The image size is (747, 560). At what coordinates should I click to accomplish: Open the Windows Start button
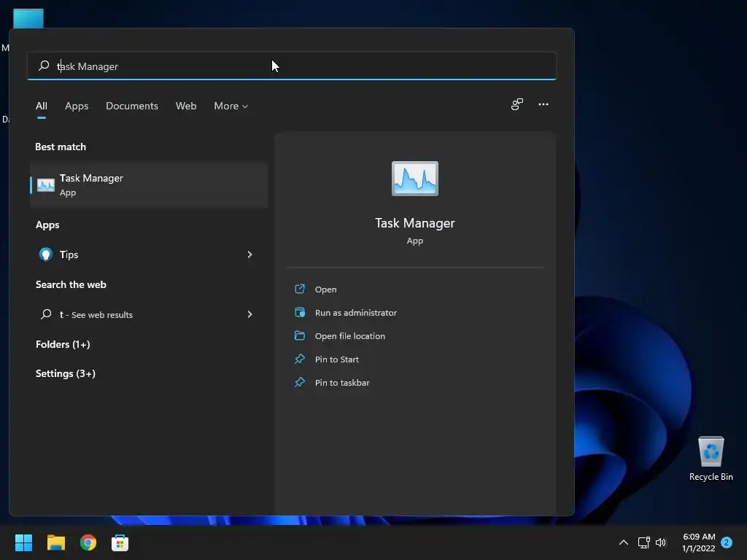pos(23,542)
